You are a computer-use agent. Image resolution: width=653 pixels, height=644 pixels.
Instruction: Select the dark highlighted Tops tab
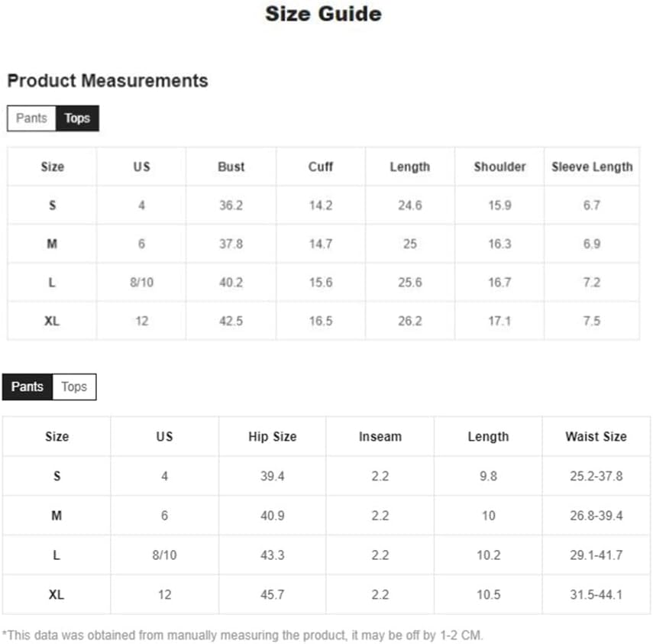77,118
